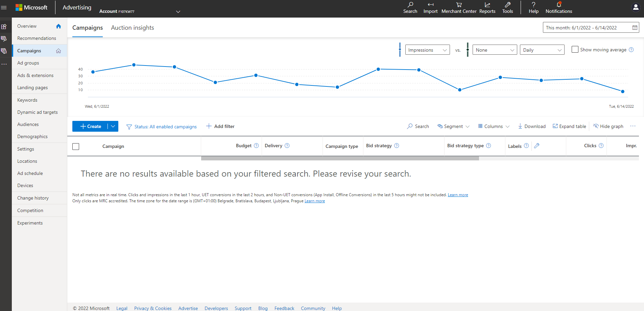Expand the table view
The width and height of the screenshot is (644, 311).
pos(569,126)
